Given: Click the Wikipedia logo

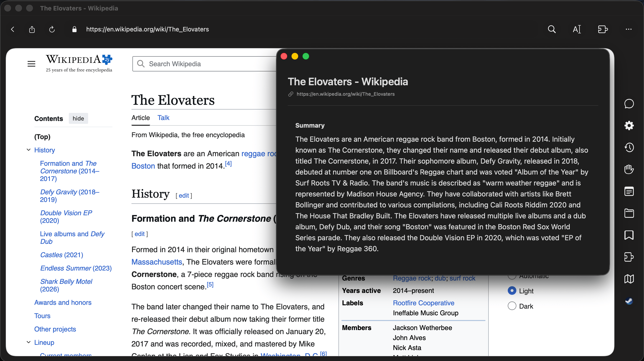Looking at the screenshot, I should [x=79, y=64].
